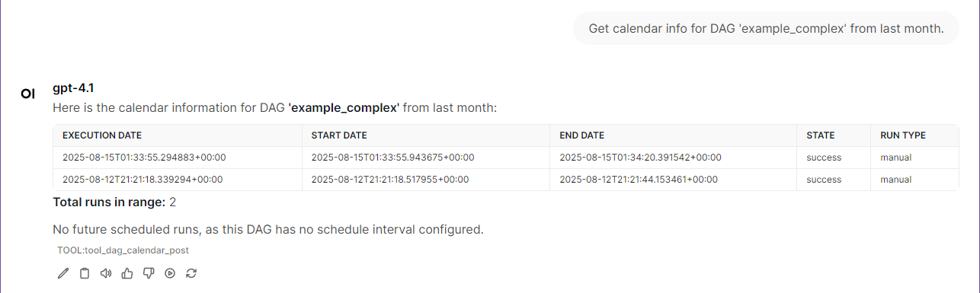Click the user message bubble about 'example_complex'
Viewport: 980px width, 293px height.
[766, 29]
